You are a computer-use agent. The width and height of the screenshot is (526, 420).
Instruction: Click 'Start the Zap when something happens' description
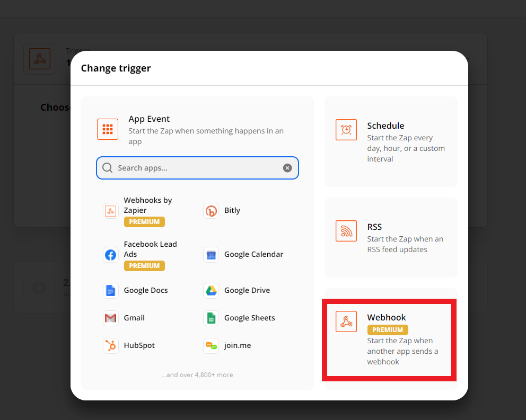pos(206,136)
